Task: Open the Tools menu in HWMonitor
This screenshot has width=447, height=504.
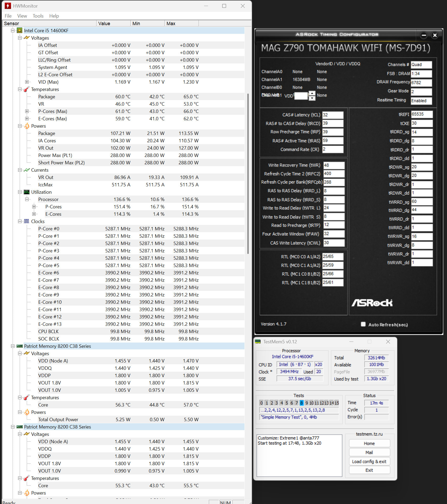Action: pos(38,16)
